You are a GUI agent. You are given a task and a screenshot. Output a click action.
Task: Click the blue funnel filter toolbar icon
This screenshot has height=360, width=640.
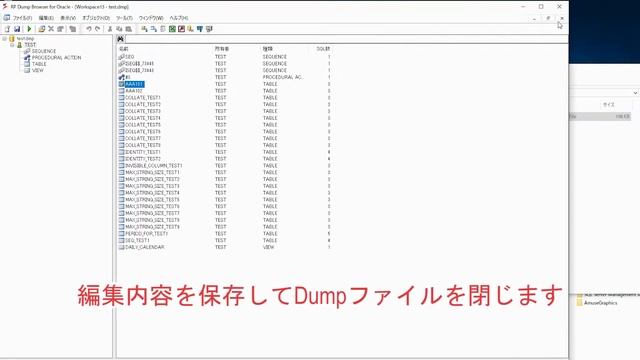click(200, 29)
